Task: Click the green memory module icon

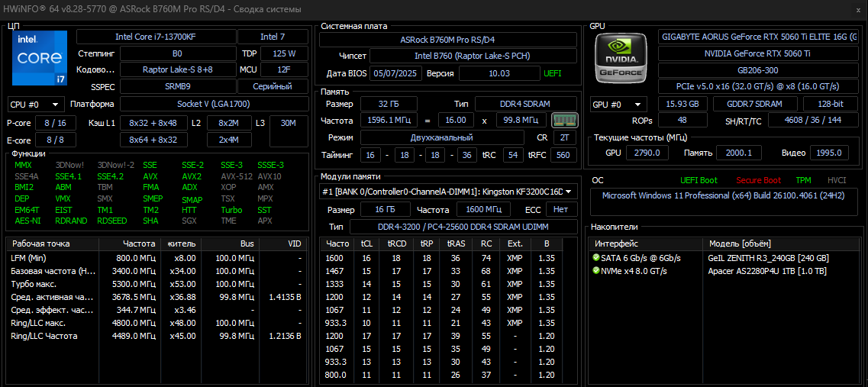Action: [x=565, y=120]
